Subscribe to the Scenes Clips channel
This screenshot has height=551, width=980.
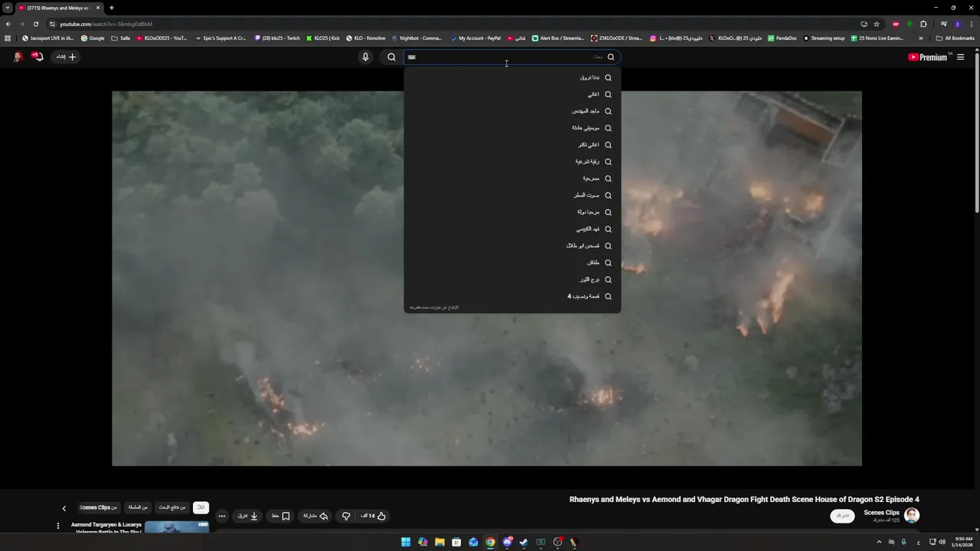coord(842,516)
